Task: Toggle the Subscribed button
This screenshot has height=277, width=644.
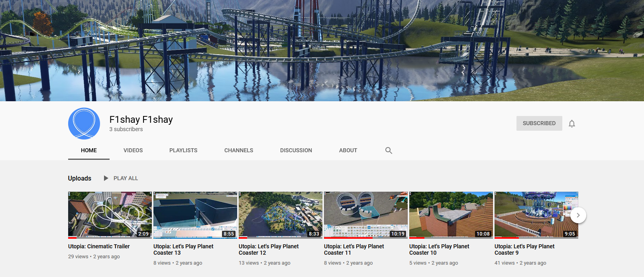Action: point(539,124)
